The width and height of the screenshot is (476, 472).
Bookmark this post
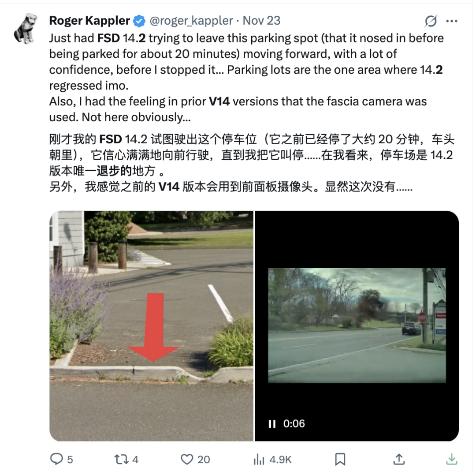[340, 459]
